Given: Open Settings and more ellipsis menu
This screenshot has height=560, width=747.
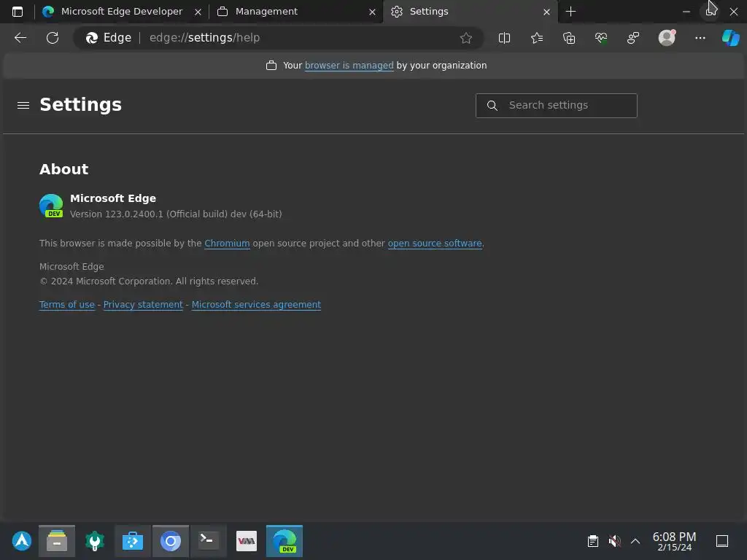Looking at the screenshot, I should 700,38.
